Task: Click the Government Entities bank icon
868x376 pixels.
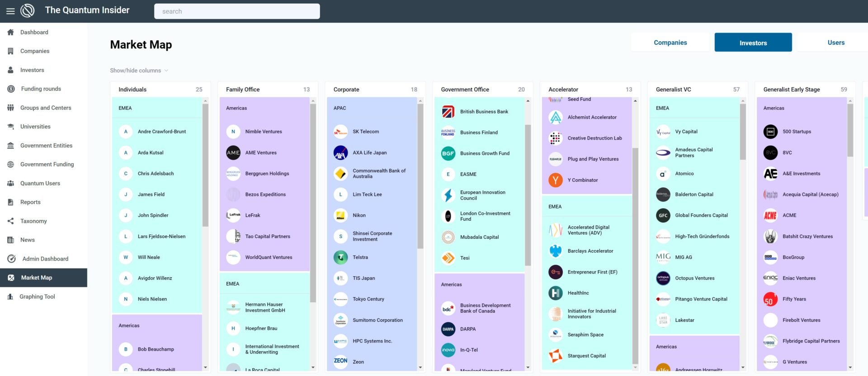Action: (x=10, y=146)
